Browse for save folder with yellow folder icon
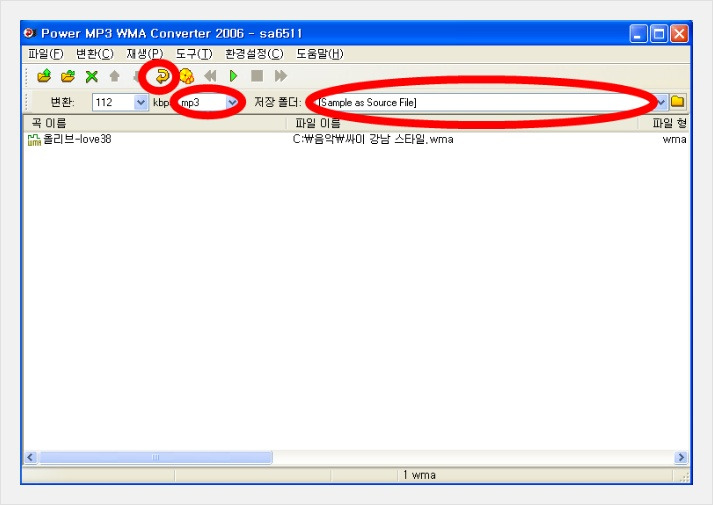Viewport: 713px width, 505px height. [x=678, y=101]
